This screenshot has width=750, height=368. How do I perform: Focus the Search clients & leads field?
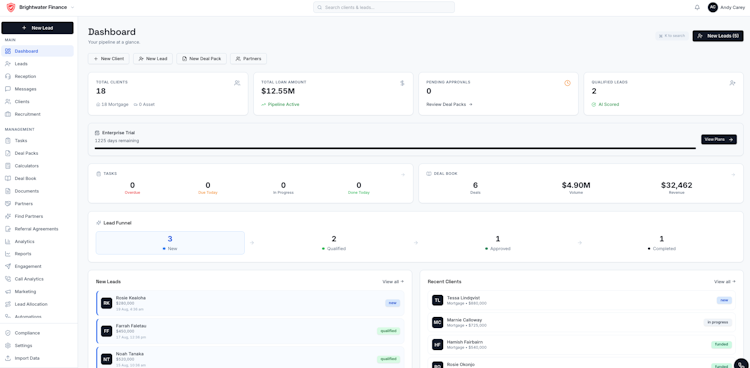[384, 8]
